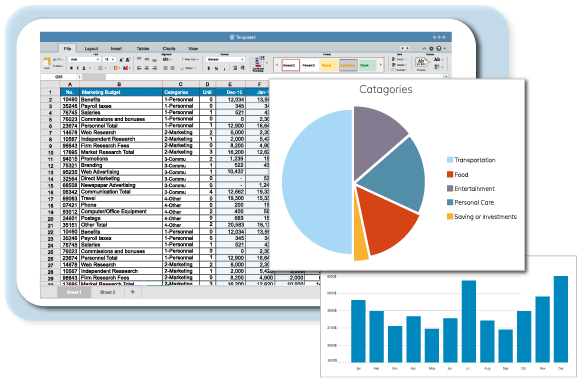Click the Themes icon in ribbon
The height and width of the screenshot is (378, 577).
point(421,62)
